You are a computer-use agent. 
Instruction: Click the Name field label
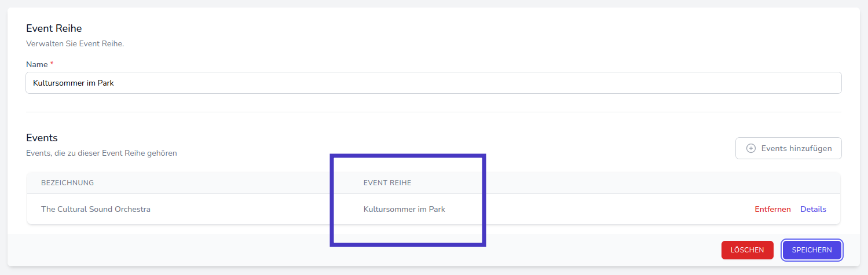tap(36, 64)
